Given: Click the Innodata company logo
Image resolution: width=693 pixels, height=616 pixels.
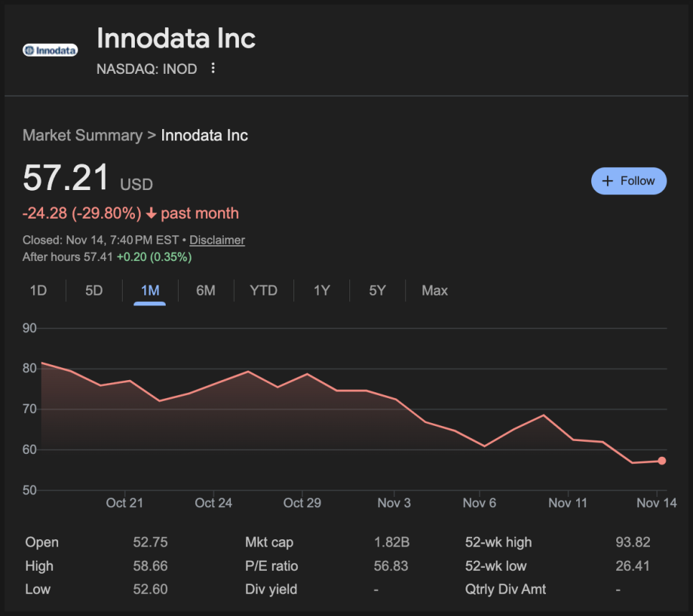Looking at the screenshot, I should pos(50,50).
